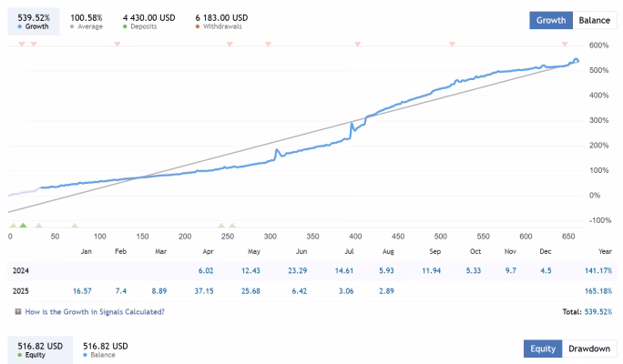Click the 2024 November value 9.7
The width and height of the screenshot is (623, 364).
point(511,270)
